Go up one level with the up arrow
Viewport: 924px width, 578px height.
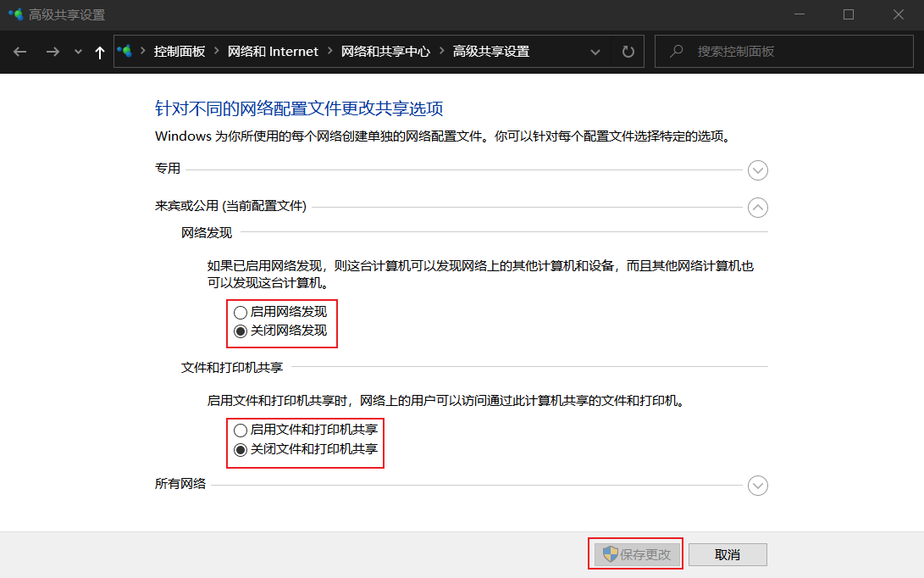tap(100, 52)
